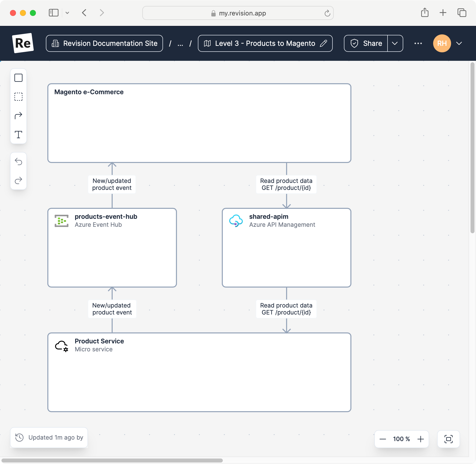Select the lower New/updated product event label

pos(112,309)
